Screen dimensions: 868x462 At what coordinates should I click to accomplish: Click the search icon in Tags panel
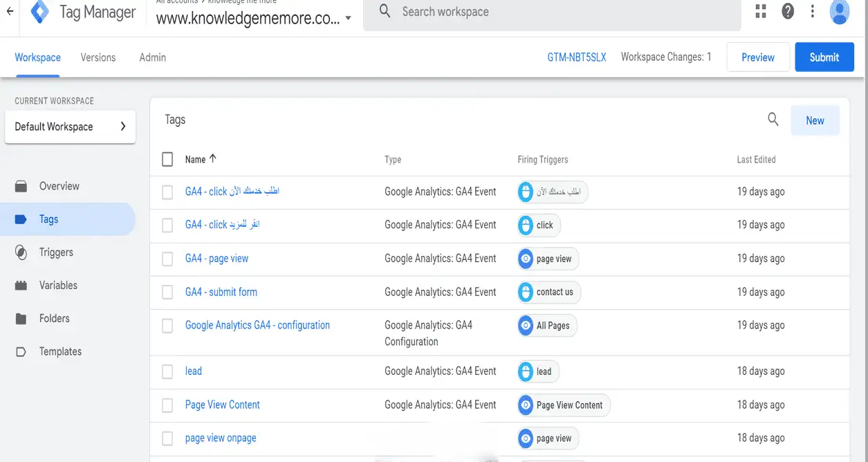(773, 120)
